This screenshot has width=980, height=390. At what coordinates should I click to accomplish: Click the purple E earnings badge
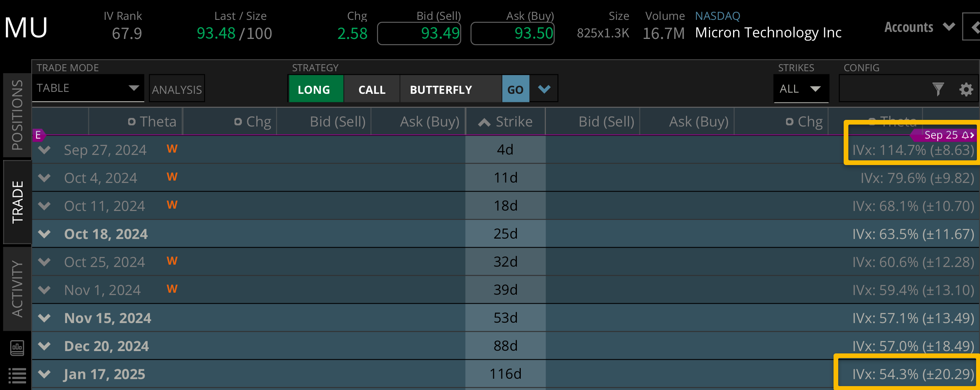pos(38,135)
